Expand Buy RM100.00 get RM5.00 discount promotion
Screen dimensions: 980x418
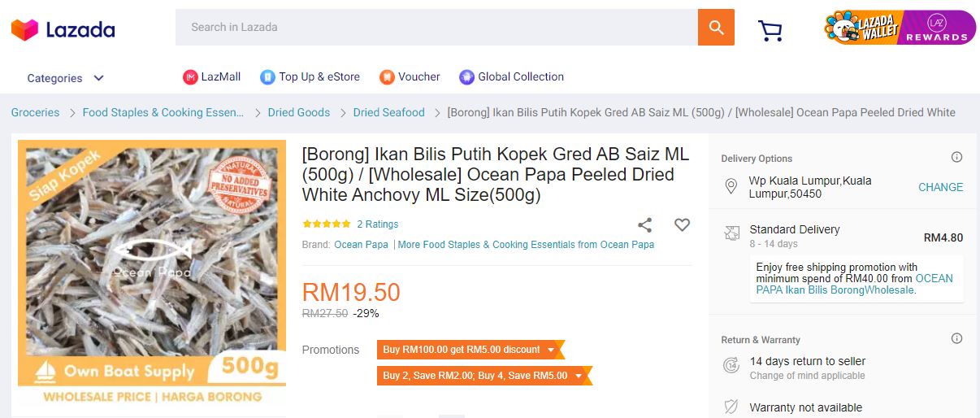point(470,350)
